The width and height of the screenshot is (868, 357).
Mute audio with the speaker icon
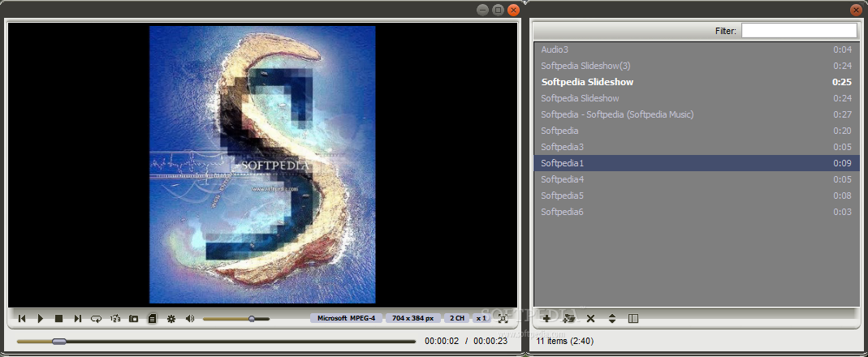190,318
